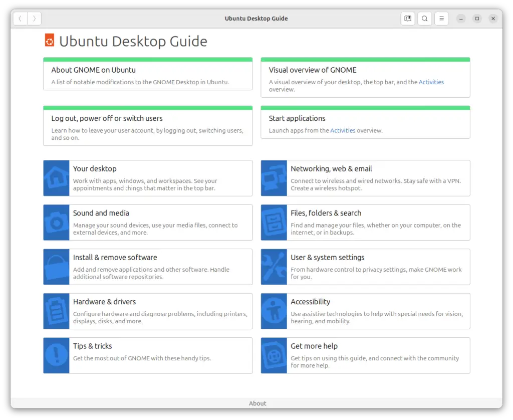Click 'A list of notable modifications' description text
This screenshot has height=420, width=513.
(140, 82)
